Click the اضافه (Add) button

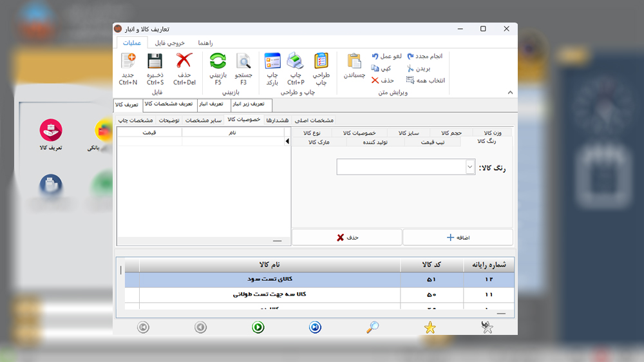[458, 237]
